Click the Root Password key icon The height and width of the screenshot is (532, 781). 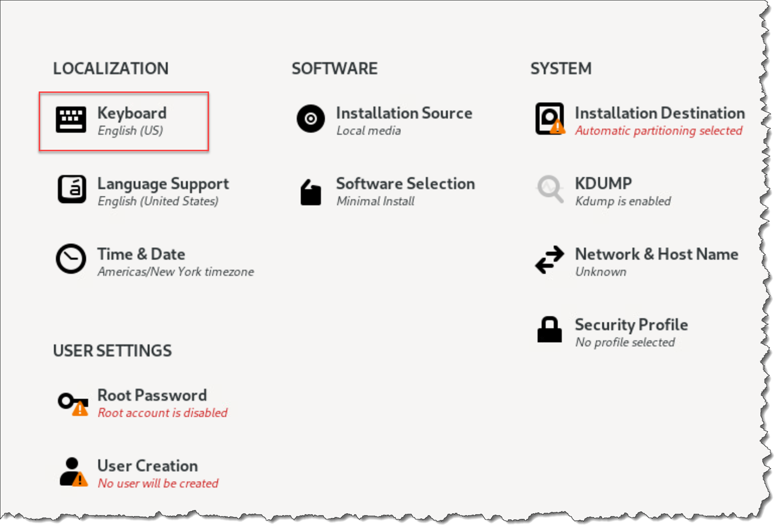click(72, 403)
